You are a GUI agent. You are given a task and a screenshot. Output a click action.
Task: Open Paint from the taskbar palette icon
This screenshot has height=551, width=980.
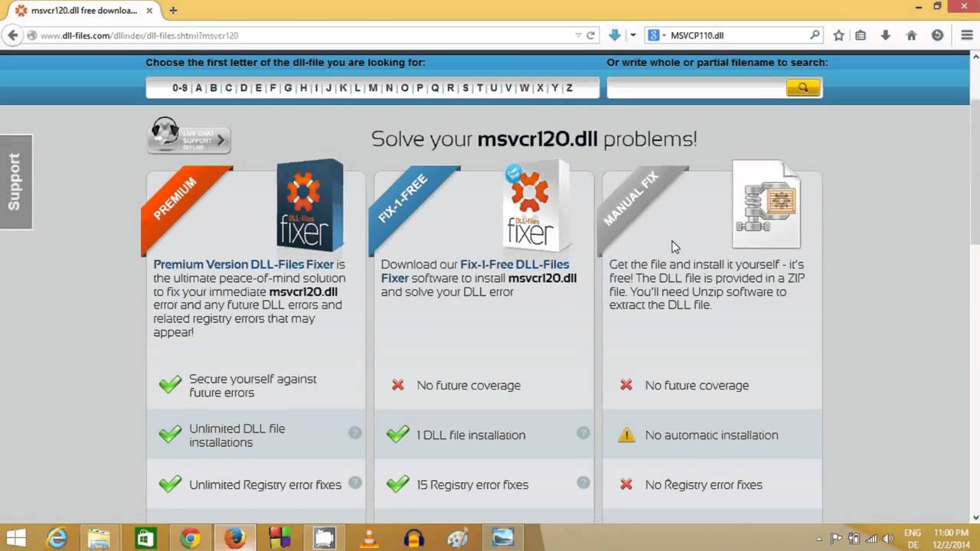tap(458, 538)
